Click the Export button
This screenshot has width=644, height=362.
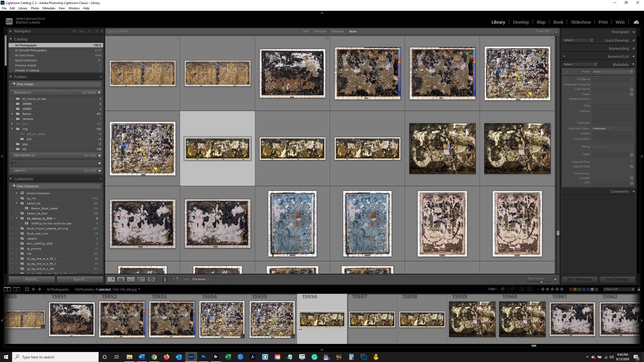pyautogui.click(x=80, y=279)
